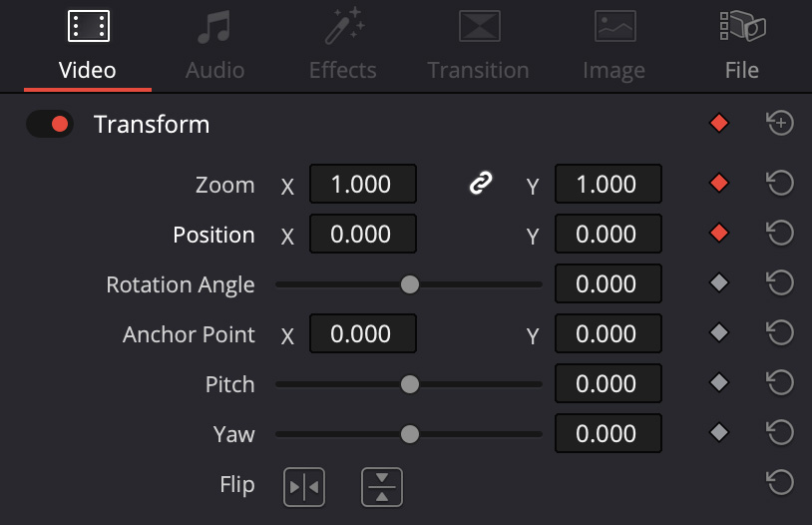The height and width of the screenshot is (525, 812).
Task: Click the Rotation Angle slider handle
Action: 409,284
